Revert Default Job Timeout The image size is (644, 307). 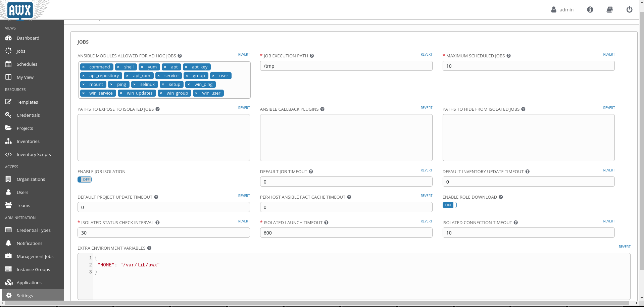427,170
